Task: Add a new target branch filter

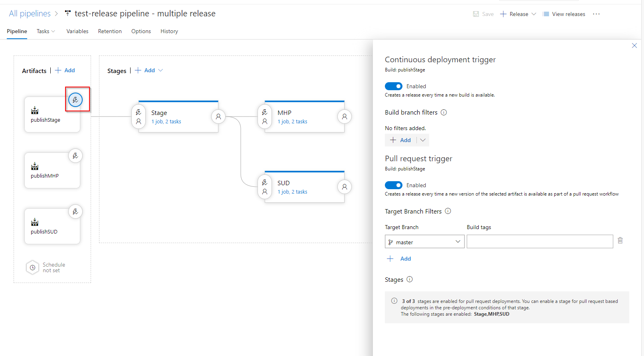Action: [x=399, y=259]
